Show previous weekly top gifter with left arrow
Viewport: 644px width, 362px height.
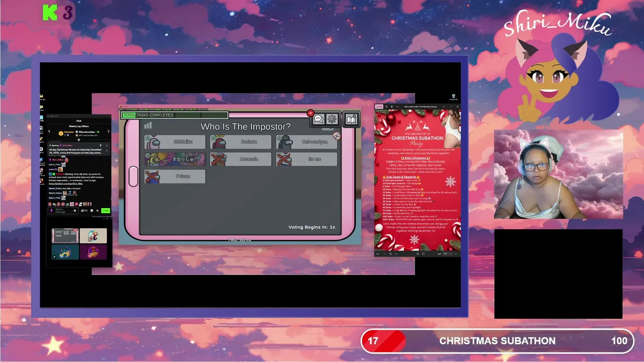(49, 131)
